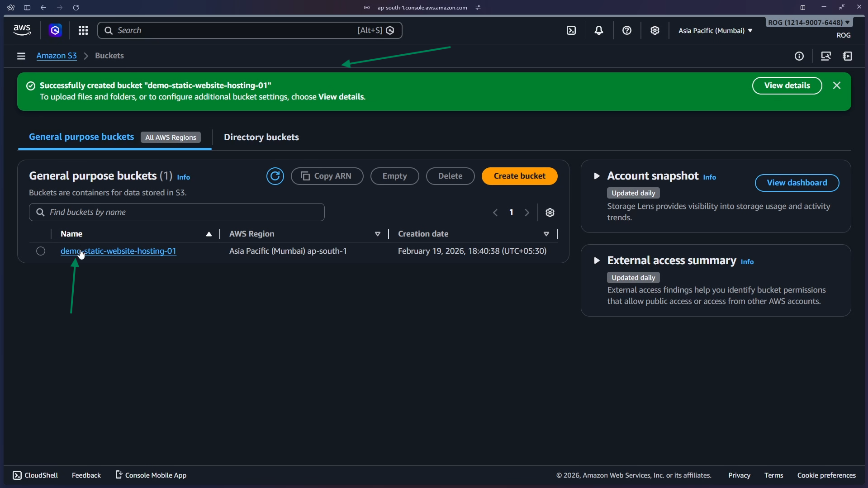This screenshot has width=868, height=488.
Task: Click the AWS home logo
Action: [22, 30]
